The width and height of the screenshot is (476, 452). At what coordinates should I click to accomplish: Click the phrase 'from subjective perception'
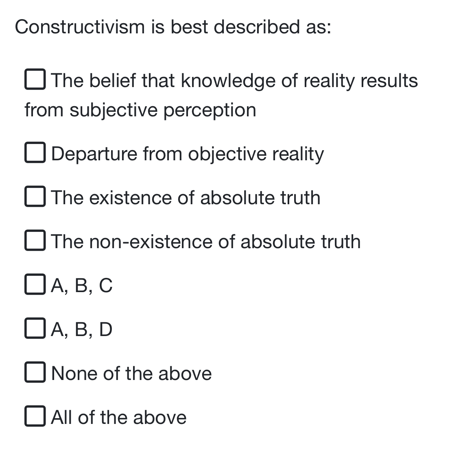(140, 109)
